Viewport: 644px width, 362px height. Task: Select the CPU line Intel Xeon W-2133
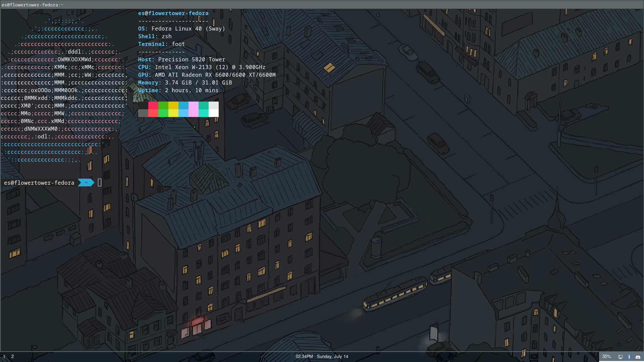pyautogui.click(x=202, y=67)
